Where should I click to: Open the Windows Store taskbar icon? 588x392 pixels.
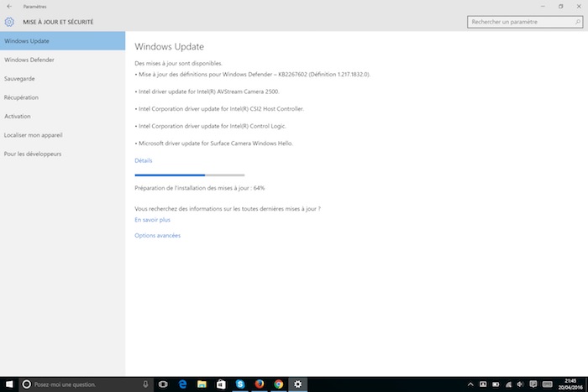pyautogui.click(x=220, y=384)
